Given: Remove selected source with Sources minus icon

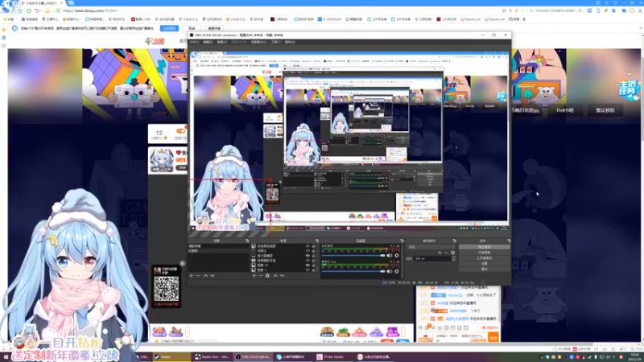Looking at the screenshot, I should pos(260,276).
